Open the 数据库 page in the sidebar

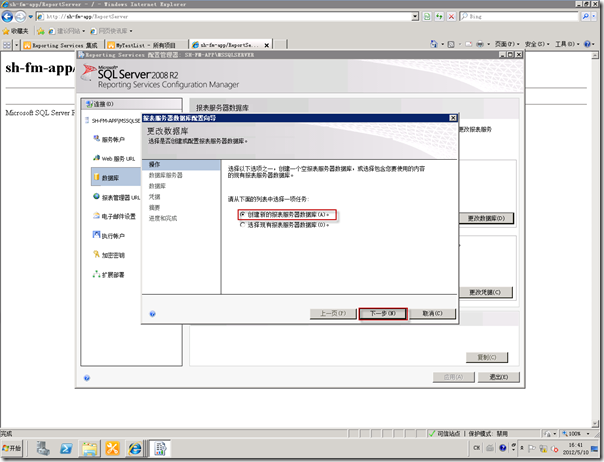[x=116, y=177]
